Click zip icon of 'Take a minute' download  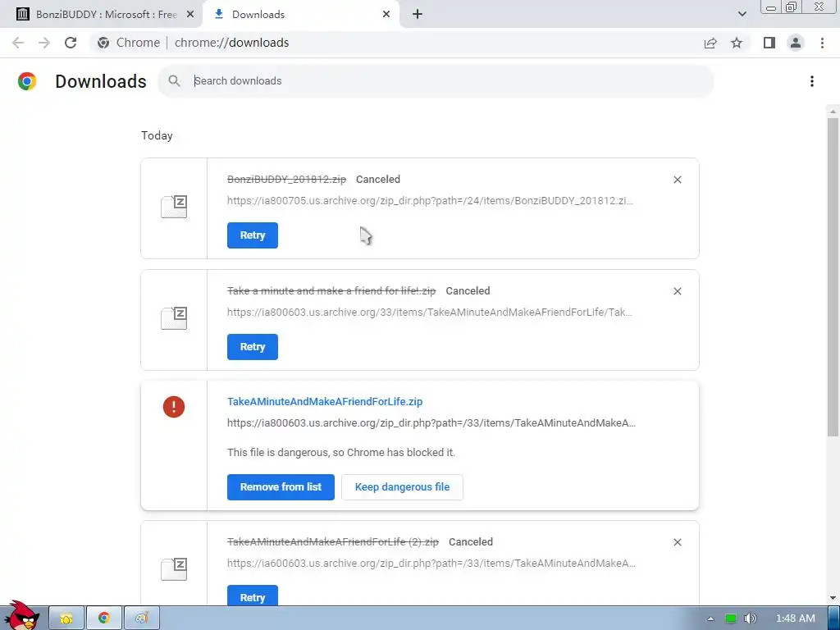(x=174, y=318)
